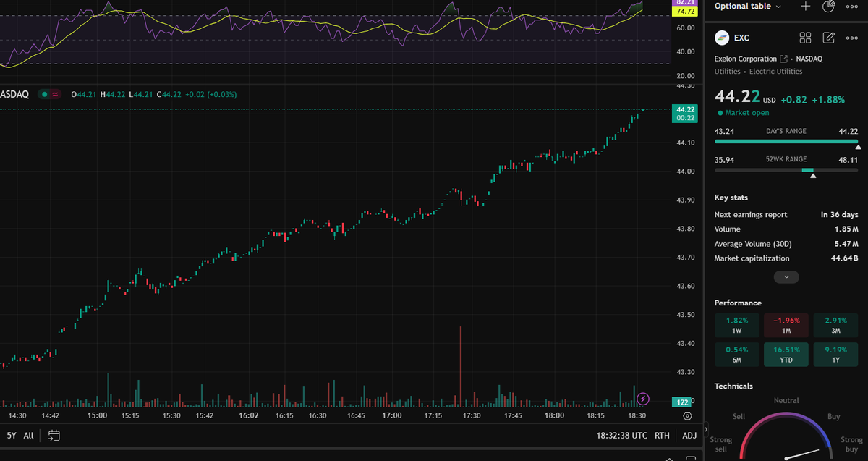Expand the Optional table watchlist dropdown
The height and width of the screenshot is (461, 868).
tap(748, 6)
